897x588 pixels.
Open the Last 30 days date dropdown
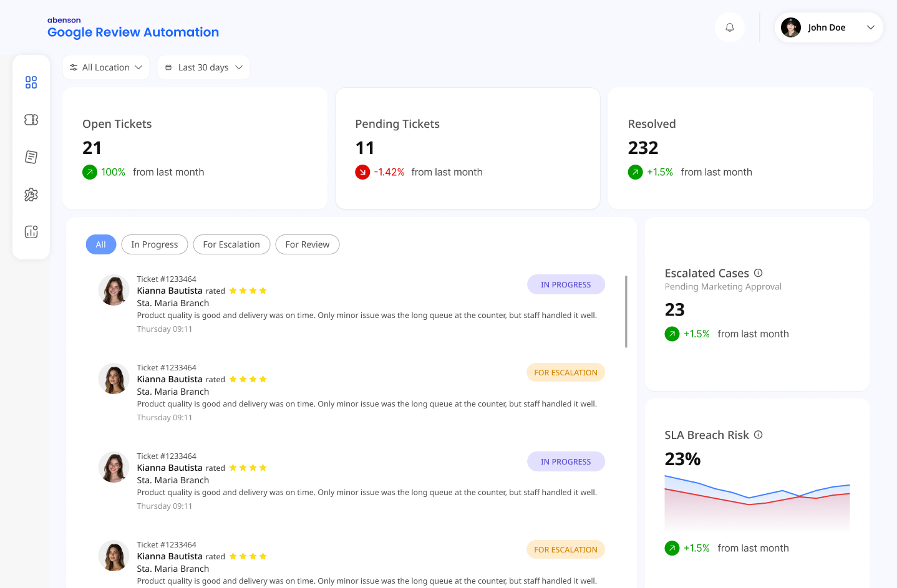[203, 67]
